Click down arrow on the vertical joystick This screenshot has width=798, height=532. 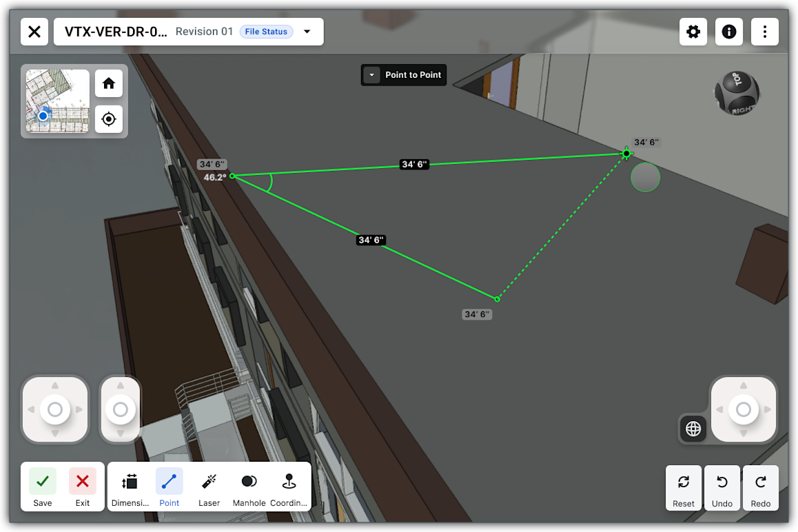(121, 433)
